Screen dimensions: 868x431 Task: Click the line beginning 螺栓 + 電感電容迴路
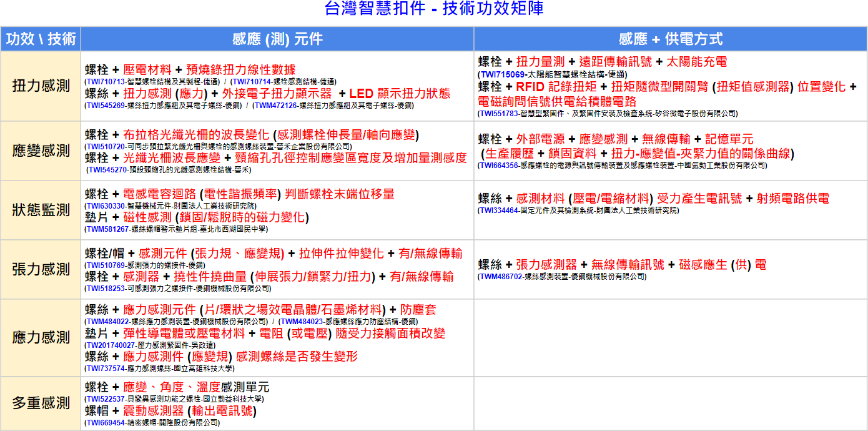(x=240, y=194)
